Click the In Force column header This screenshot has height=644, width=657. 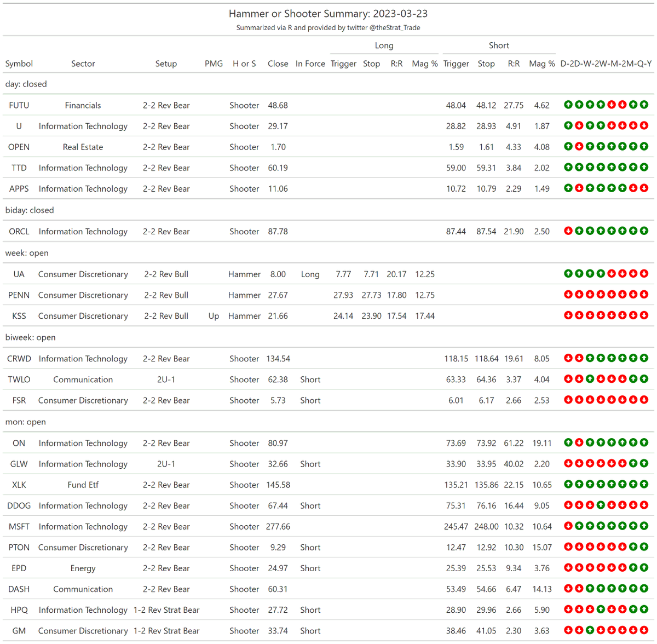pyautogui.click(x=310, y=64)
